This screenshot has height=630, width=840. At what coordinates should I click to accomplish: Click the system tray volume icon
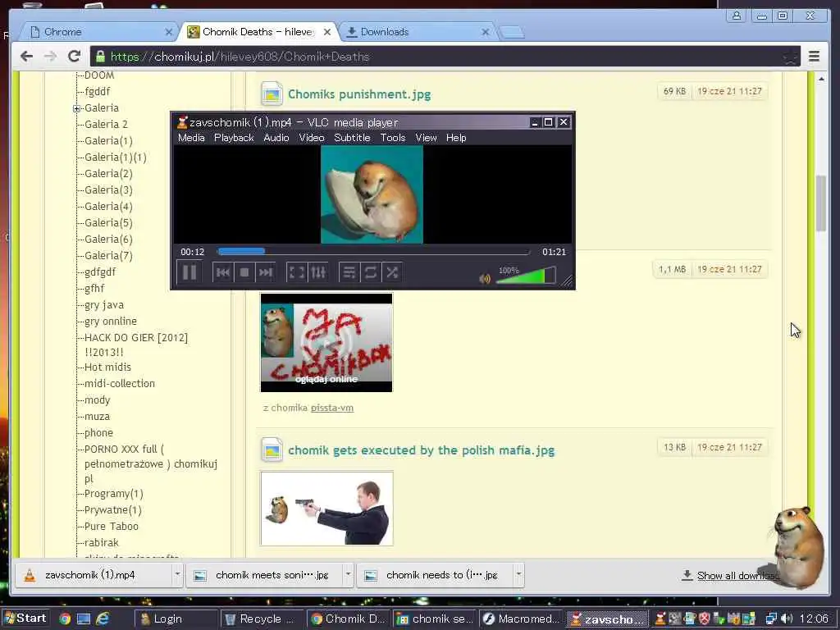(x=787, y=619)
